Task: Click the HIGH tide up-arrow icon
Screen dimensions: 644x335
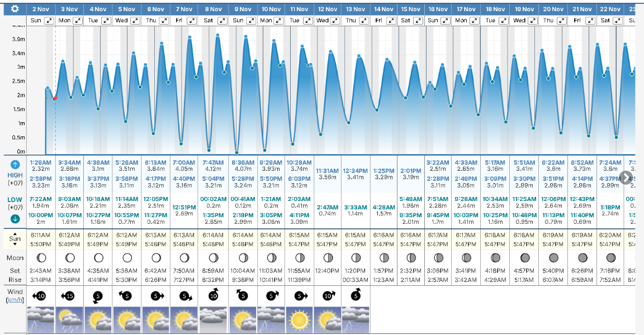Action: (15, 165)
